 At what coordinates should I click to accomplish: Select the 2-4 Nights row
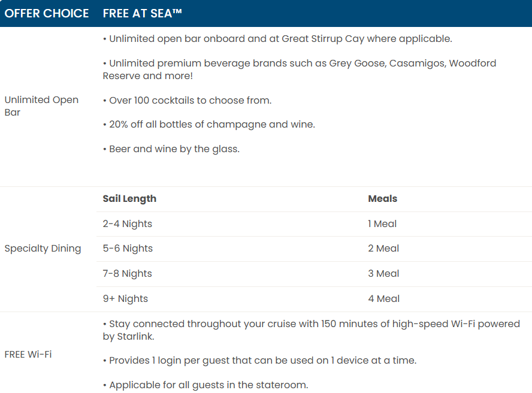[x=314, y=224]
